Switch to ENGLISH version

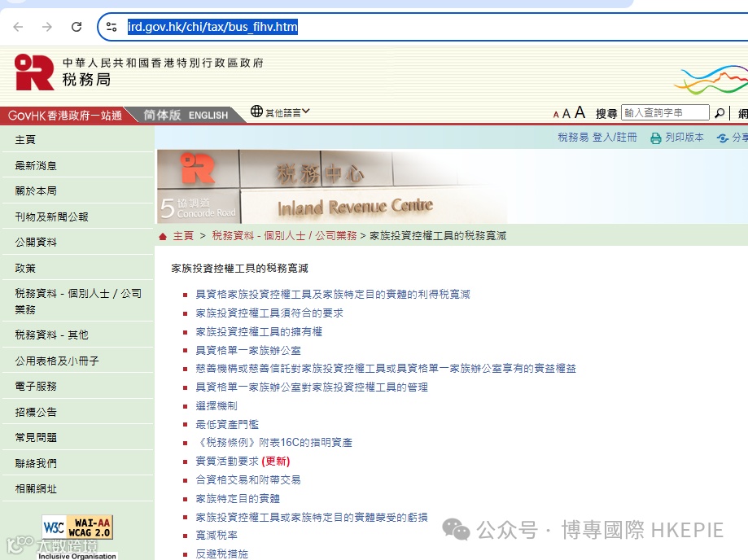pos(208,116)
